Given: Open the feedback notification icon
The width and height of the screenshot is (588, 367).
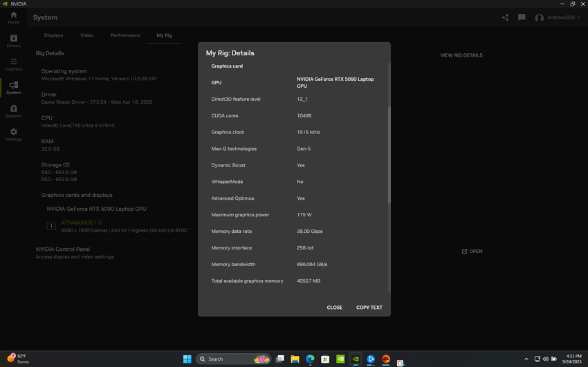Looking at the screenshot, I should point(522,17).
